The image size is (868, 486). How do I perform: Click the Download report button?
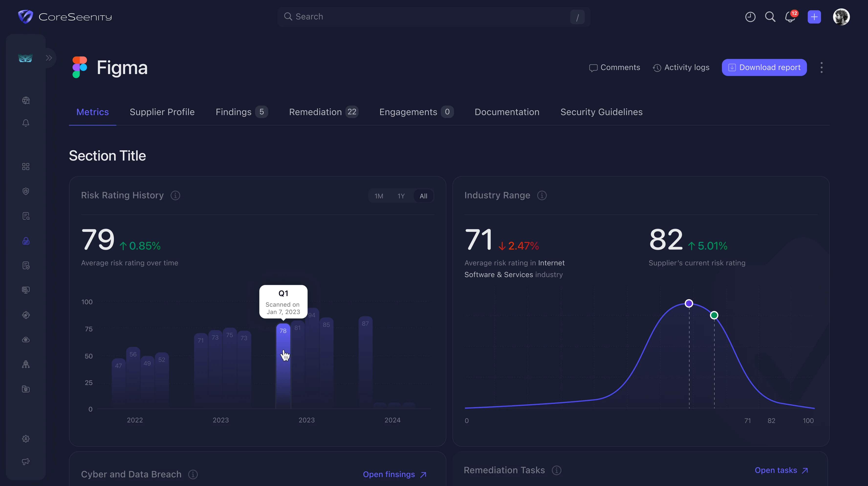tap(764, 67)
